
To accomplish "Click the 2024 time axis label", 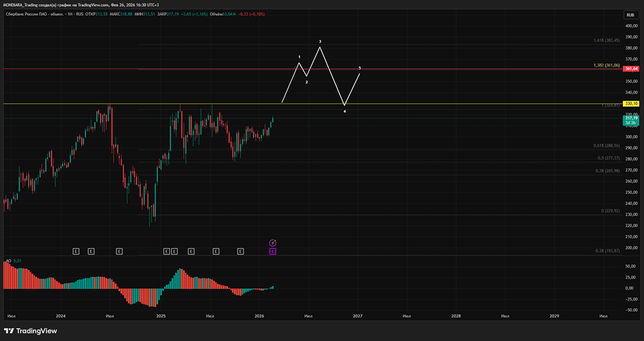I will (x=61, y=317).
